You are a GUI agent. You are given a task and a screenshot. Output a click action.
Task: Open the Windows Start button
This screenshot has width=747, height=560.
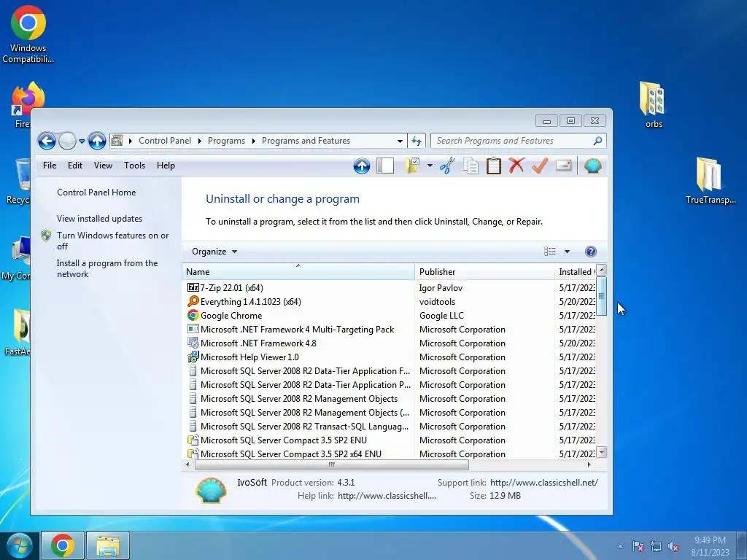pos(20,545)
